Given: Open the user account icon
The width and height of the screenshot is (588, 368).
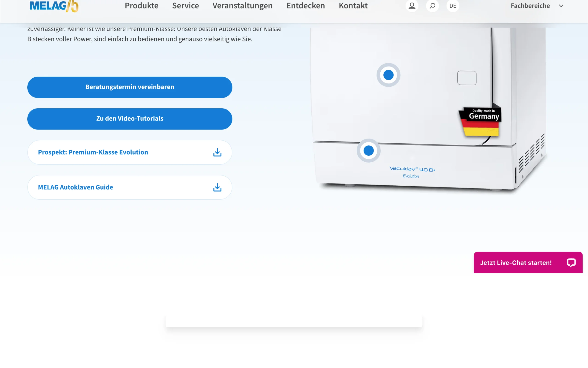Looking at the screenshot, I should [412, 6].
